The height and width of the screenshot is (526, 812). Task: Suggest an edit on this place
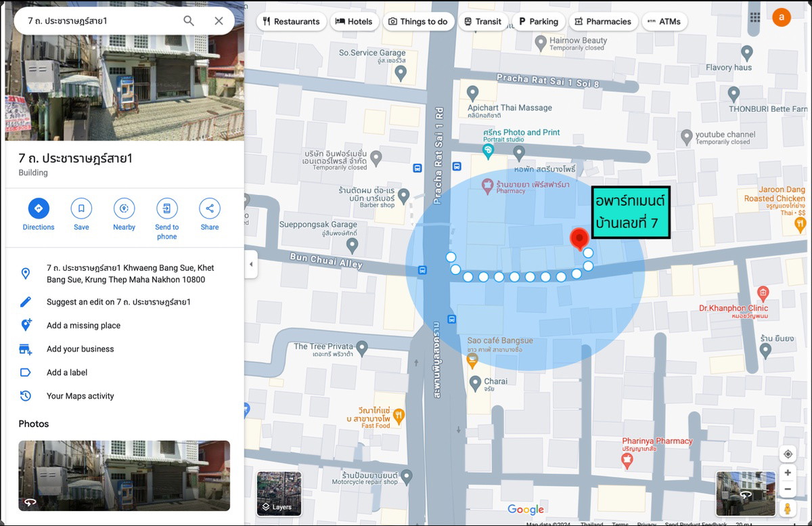click(x=125, y=302)
